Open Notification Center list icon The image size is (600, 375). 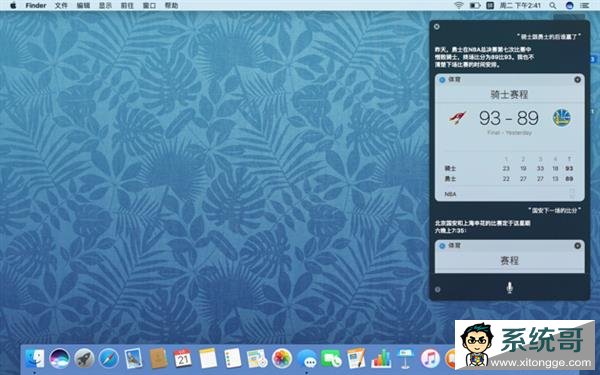(584, 5)
